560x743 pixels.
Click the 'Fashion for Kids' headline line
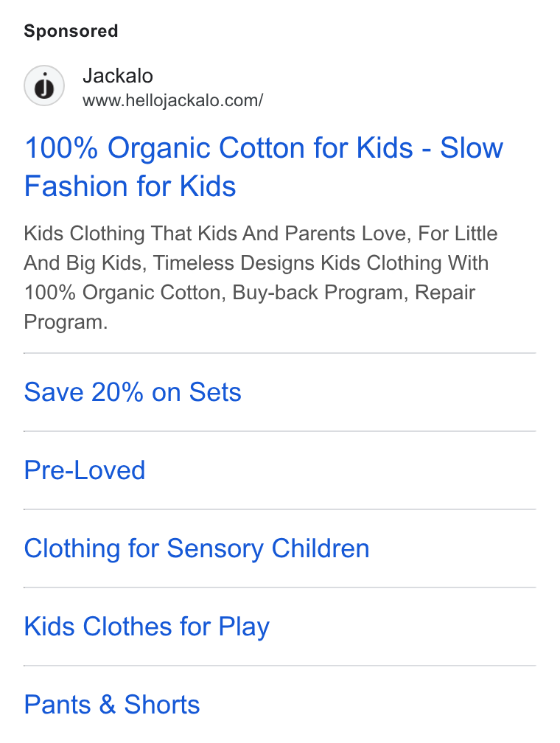[x=130, y=186]
